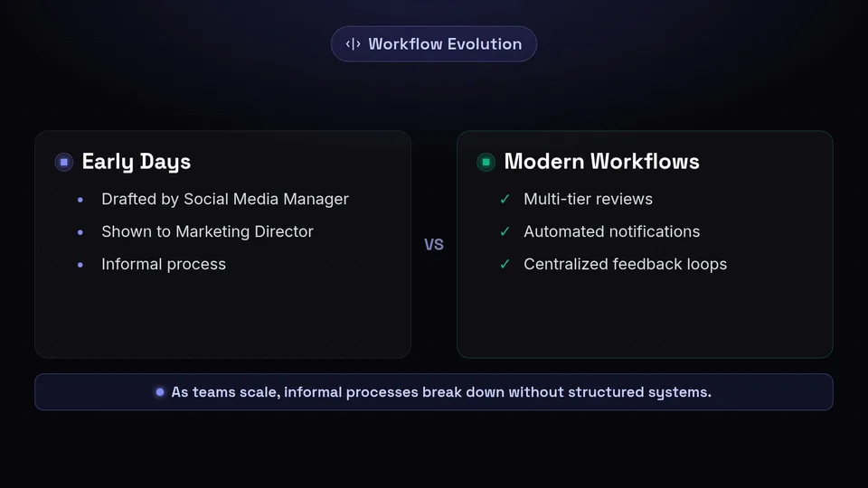Screen dimensions: 868x488
Task: Click the bullet dot beside Informal process
Action: 80,265
